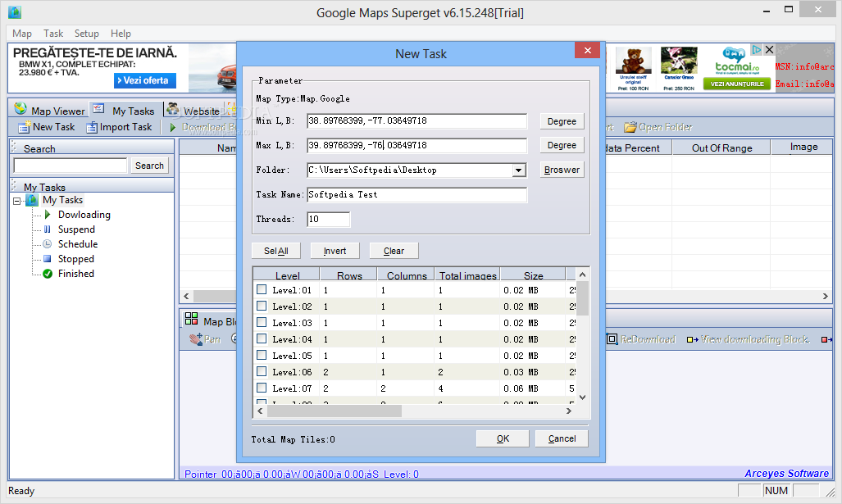Click the Max L,B coordinate field
The height and width of the screenshot is (504, 842).
coord(417,145)
